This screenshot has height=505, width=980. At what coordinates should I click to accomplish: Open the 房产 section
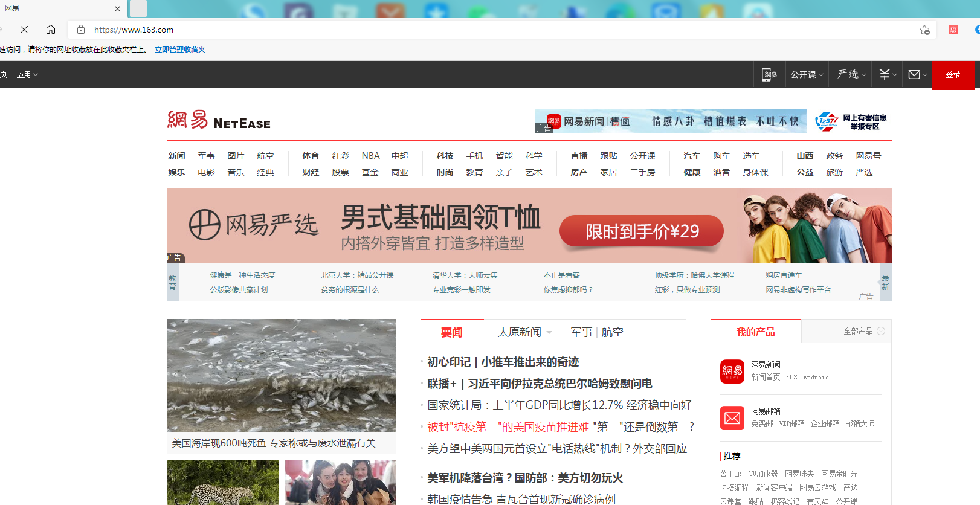579,172
